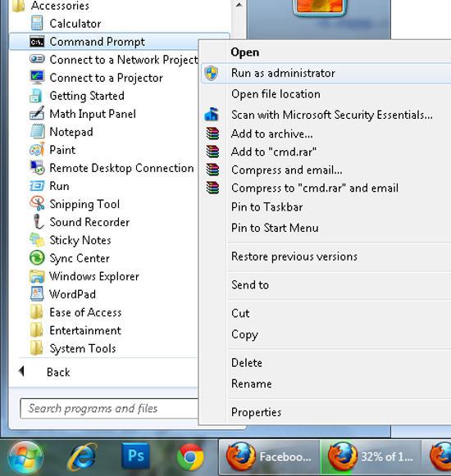Click the WinRAR icon beside Compress and email
Screen dimensions: 451x476
pyautogui.click(x=212, y=170)
